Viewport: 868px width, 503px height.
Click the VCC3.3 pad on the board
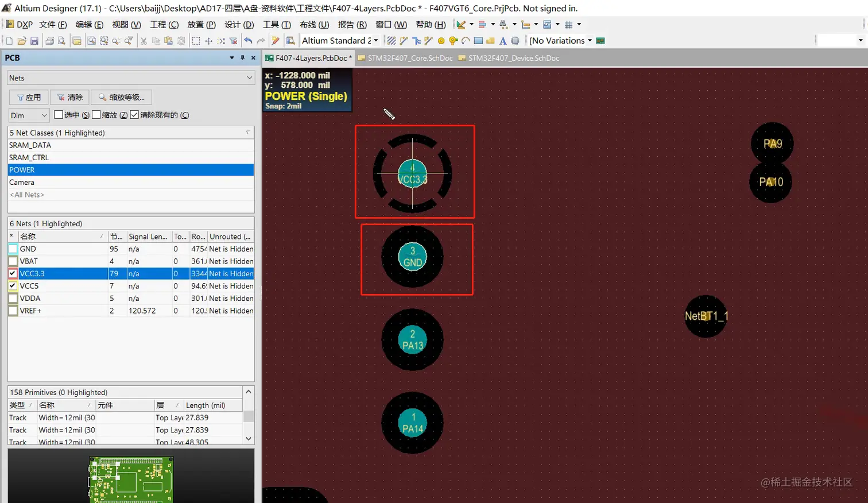412,173
